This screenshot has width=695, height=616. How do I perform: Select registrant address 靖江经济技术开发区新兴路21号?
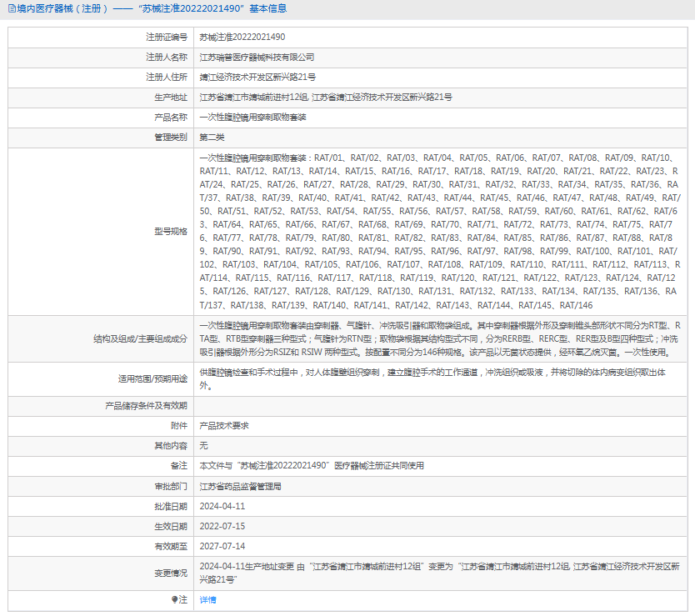tap(257, 78)
